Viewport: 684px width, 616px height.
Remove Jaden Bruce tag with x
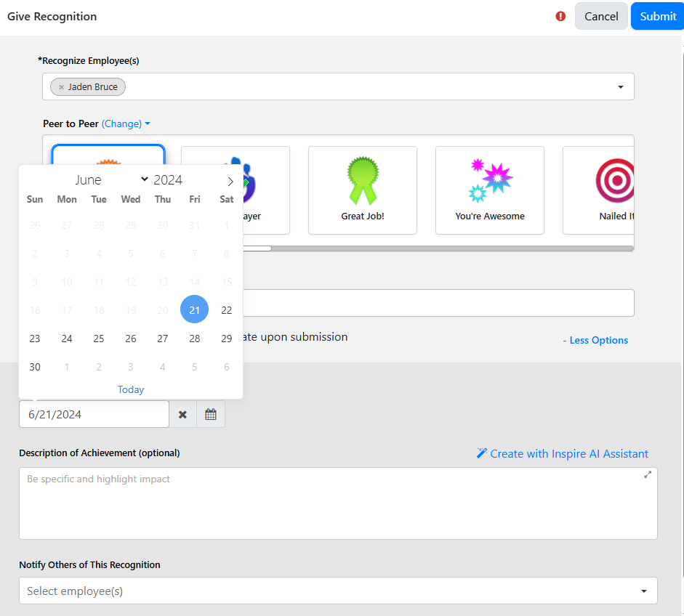(x=62, y=87)
